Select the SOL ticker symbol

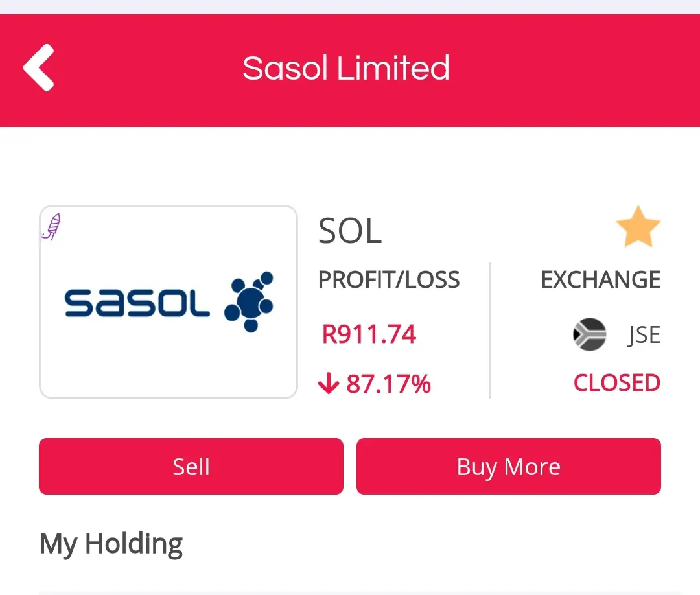(x=350, y=231)
